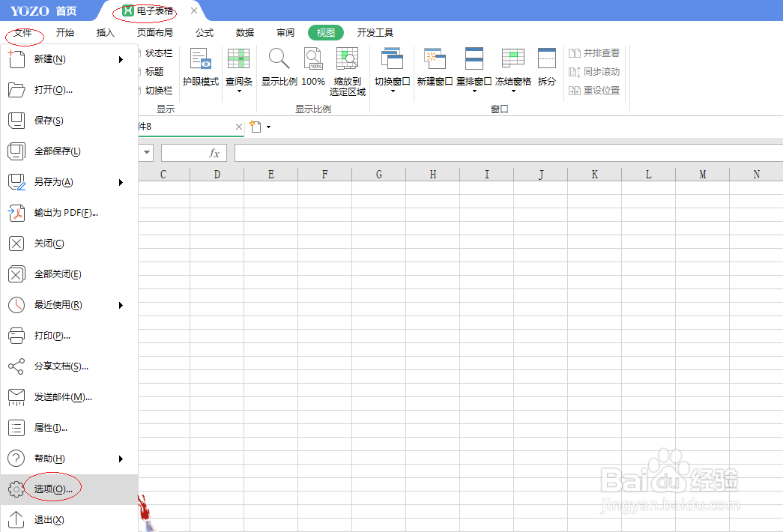The height and width of the screenshot is (532, 783).
Task: Select column header K
Action: coord(595,175)
